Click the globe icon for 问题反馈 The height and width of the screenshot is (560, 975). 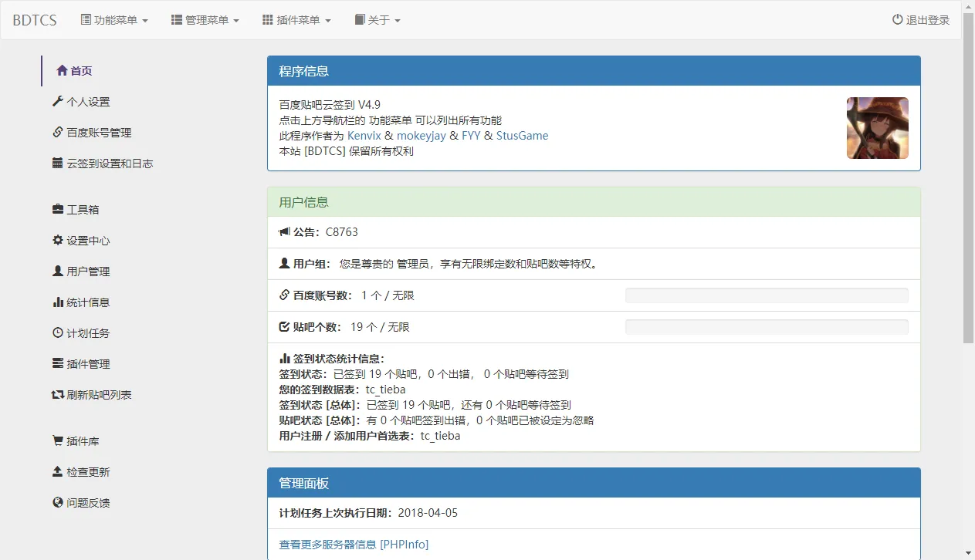point(57,503)
